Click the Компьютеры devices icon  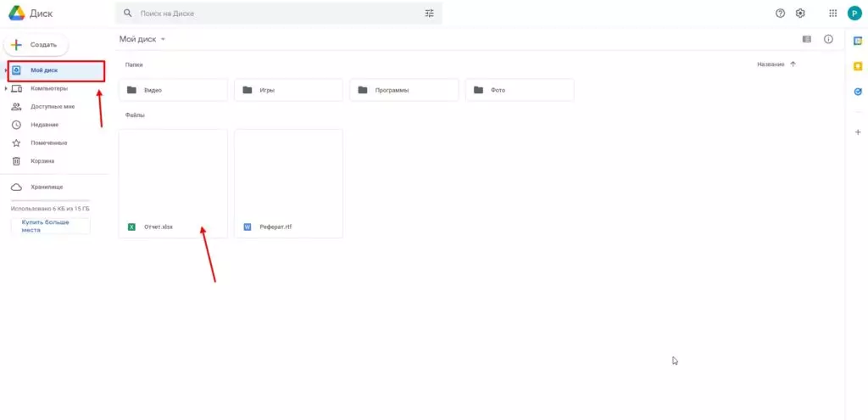17,88
